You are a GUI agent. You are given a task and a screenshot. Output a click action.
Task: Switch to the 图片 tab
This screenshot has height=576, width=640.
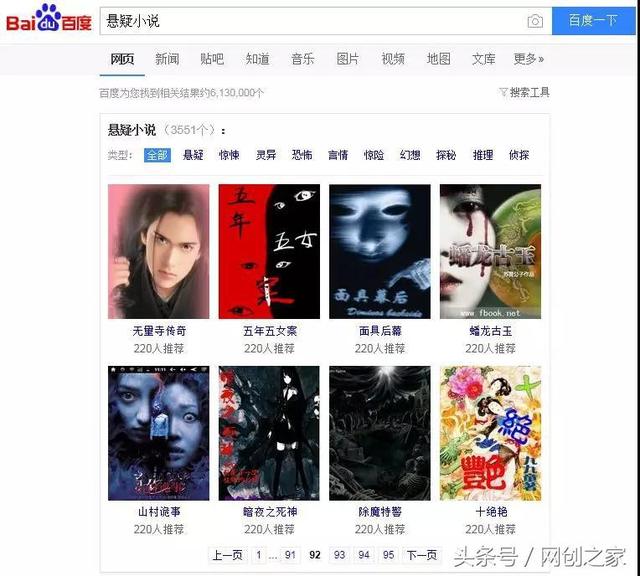tap(348, 59)
